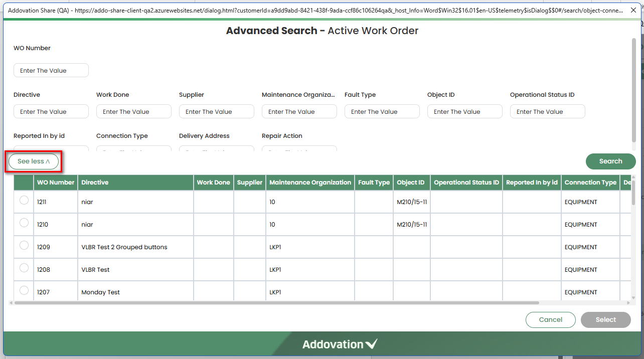
Task: Click the Addovation logo in footer
Action: 340,344
